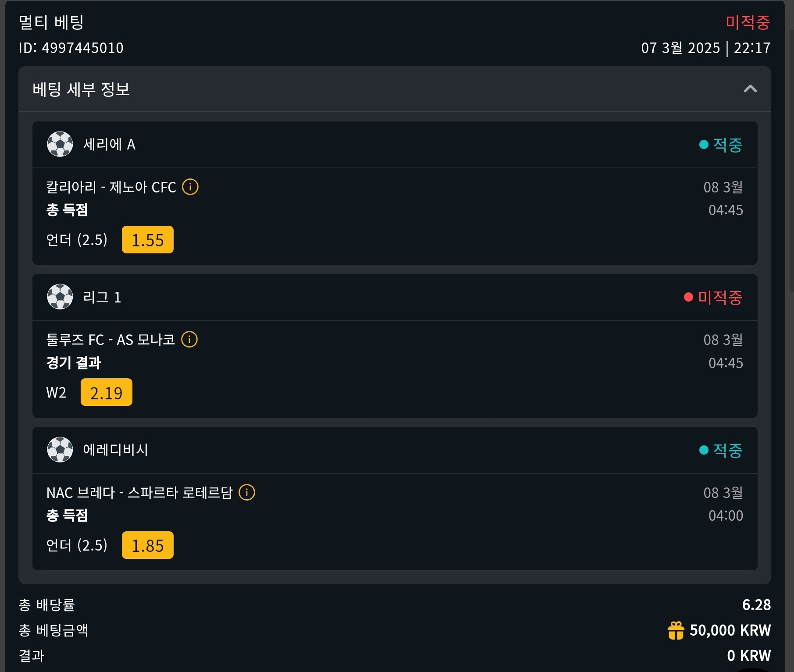Click soccer ball icon beside 리그 1
Viewport: 794px width, 672px height.
tap(60, 297)
